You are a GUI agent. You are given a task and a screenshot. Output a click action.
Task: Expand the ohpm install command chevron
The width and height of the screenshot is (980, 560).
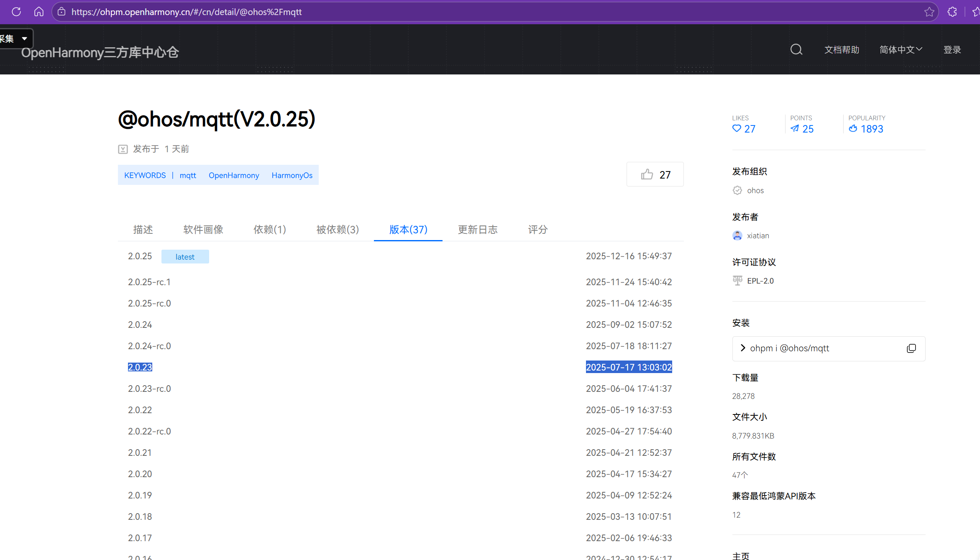pos(743,348)
